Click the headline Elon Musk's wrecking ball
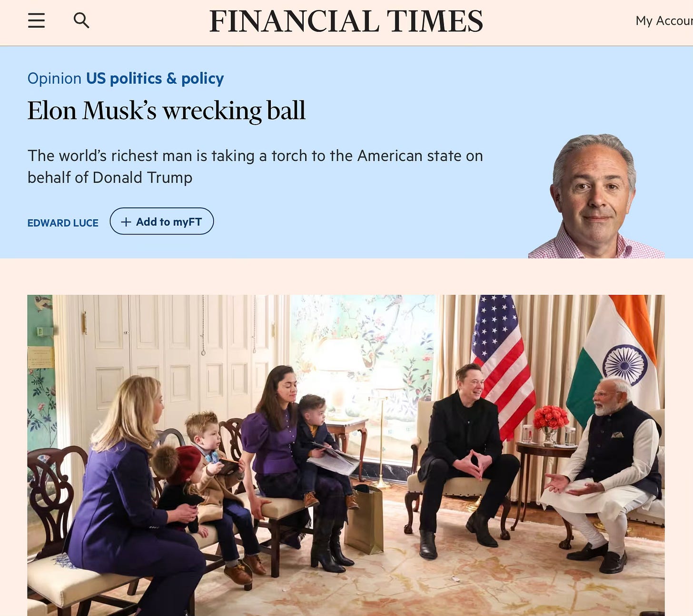The height and width of the screenshot is (616, 693). [x=166, y=110]
